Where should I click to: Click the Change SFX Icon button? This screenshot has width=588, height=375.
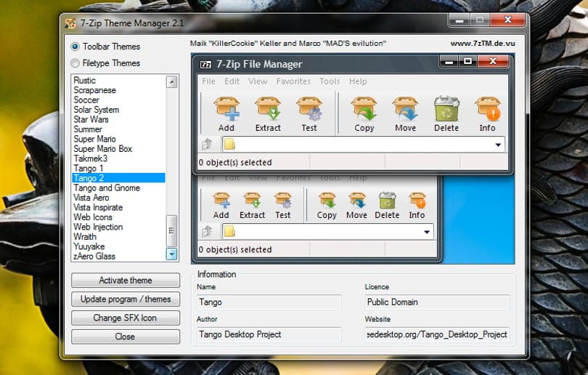tap(126, 318)
